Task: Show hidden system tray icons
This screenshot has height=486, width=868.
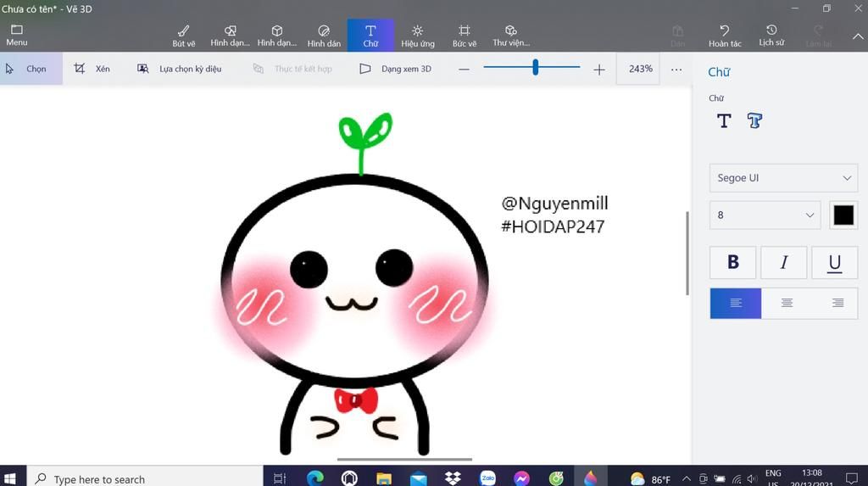Action: click(686, 478)
